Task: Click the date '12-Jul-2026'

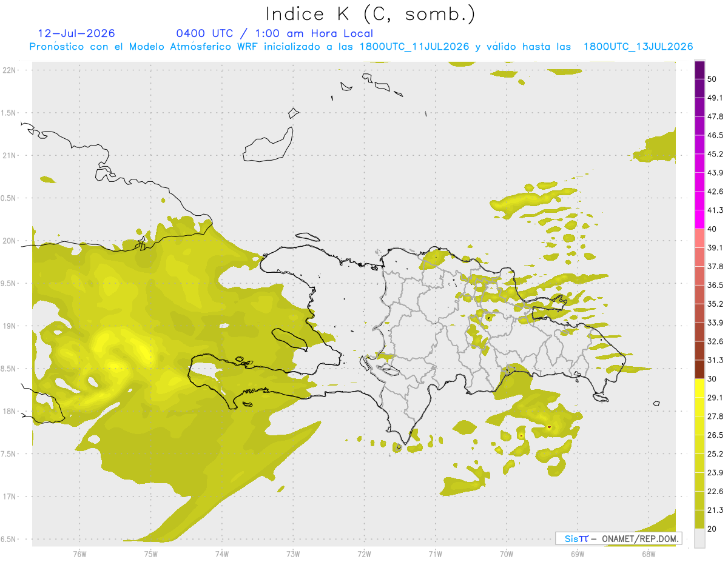Action: 76,33
